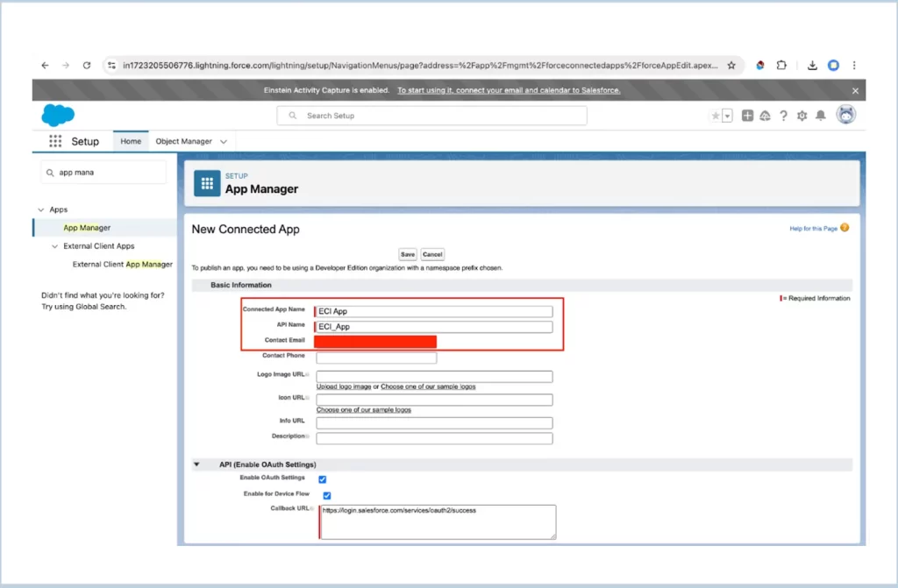Viewport: 898px width, 588px height.
Task: Click the Help for this Page icon
Action: tap(845, 228)
